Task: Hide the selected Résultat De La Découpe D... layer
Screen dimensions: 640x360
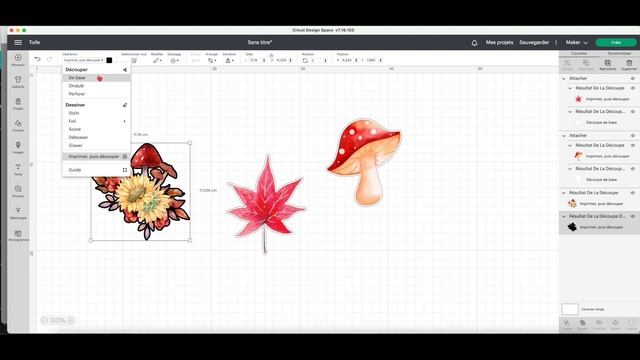Action: pos(633,216)
